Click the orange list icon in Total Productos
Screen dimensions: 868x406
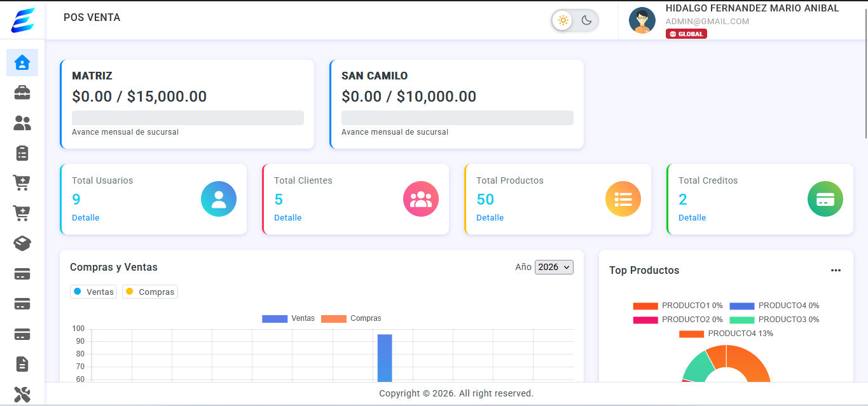(623, 199)
